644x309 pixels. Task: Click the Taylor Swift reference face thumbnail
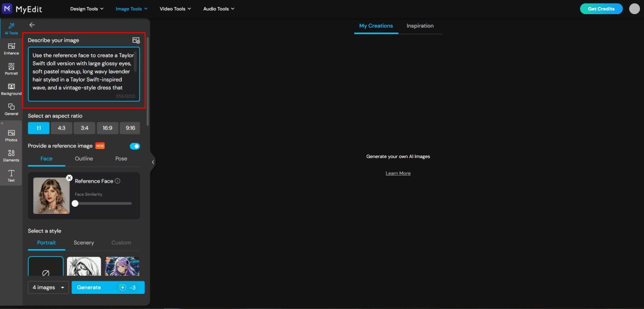[x=51, y=195]
